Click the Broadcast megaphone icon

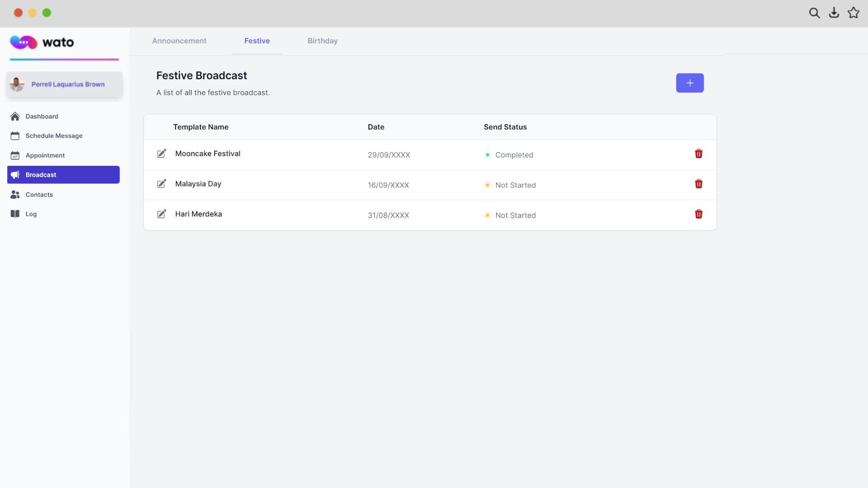pos(15,174)
